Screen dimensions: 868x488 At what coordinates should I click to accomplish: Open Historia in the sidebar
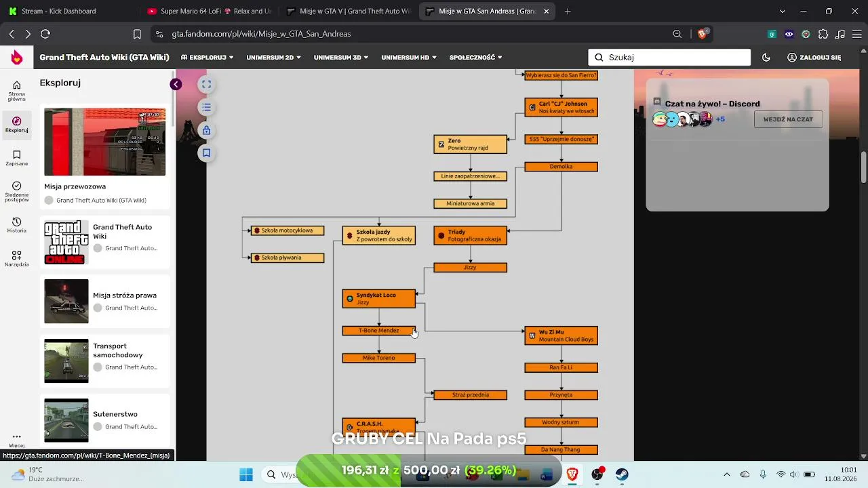click(x=17, y=226)
